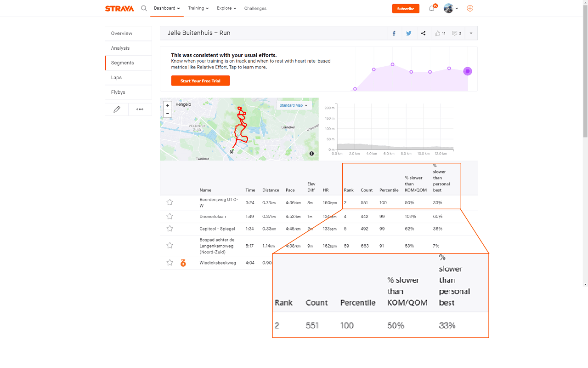Expand the Training menu
The image size is (588, 368).
coord(198,8)
